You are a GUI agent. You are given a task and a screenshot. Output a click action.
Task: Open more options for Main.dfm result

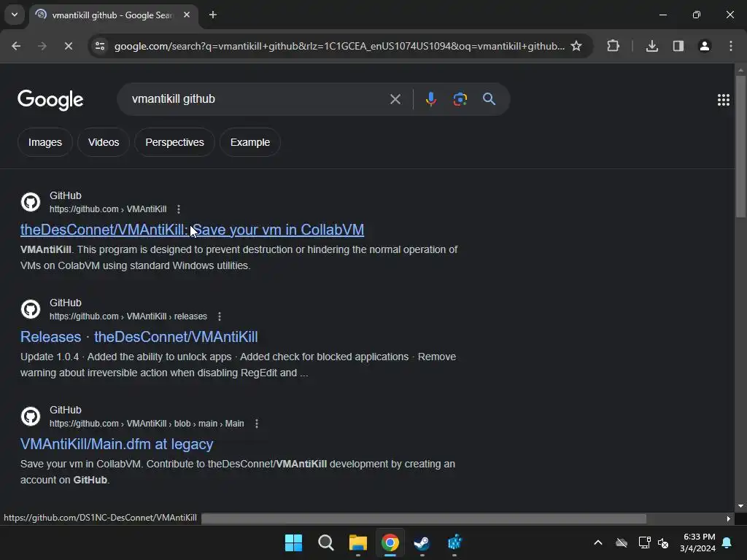pos(256,424)
